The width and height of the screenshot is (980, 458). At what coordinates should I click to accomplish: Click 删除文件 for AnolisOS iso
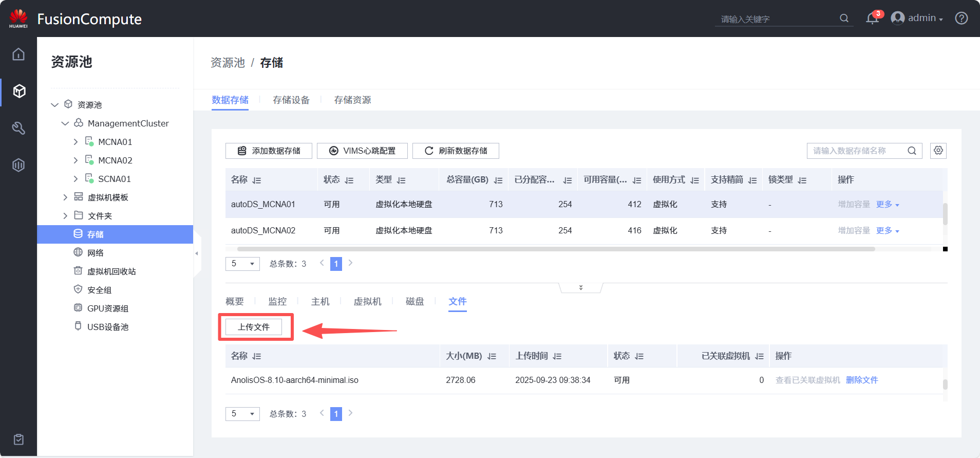862,380
